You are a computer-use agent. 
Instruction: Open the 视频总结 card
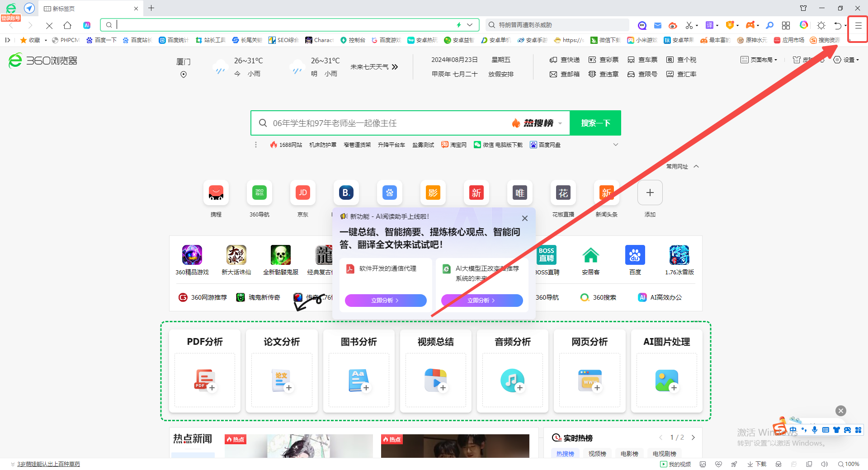[436, 371]
